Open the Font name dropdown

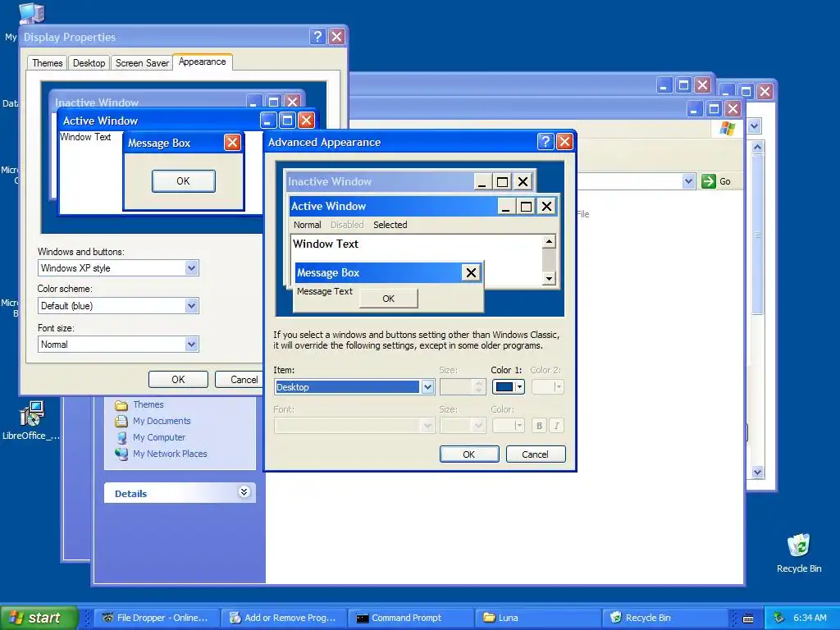(354, 426)
